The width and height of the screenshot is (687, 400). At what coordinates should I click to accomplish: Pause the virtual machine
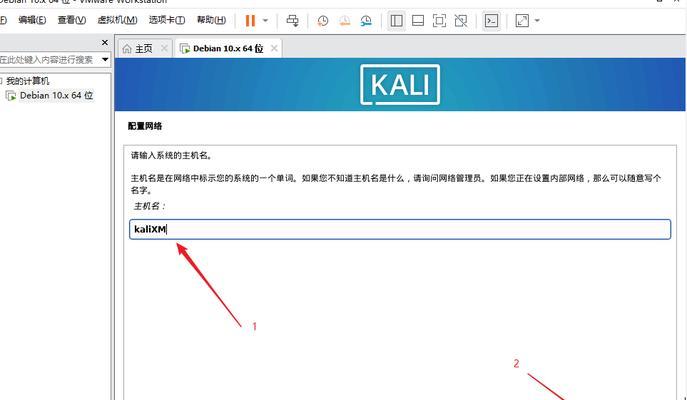pyautogui.click(x=250, y=21)
